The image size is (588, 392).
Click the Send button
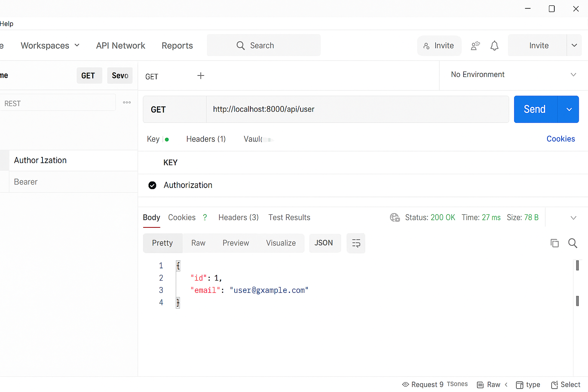click(534, 109)
